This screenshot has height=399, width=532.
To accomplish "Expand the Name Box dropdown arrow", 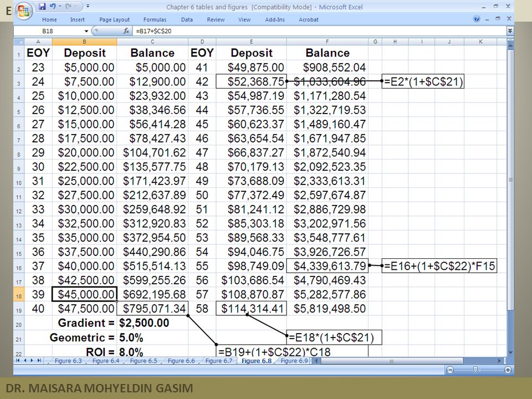I will pyautogui.click(x=86, y=31).
